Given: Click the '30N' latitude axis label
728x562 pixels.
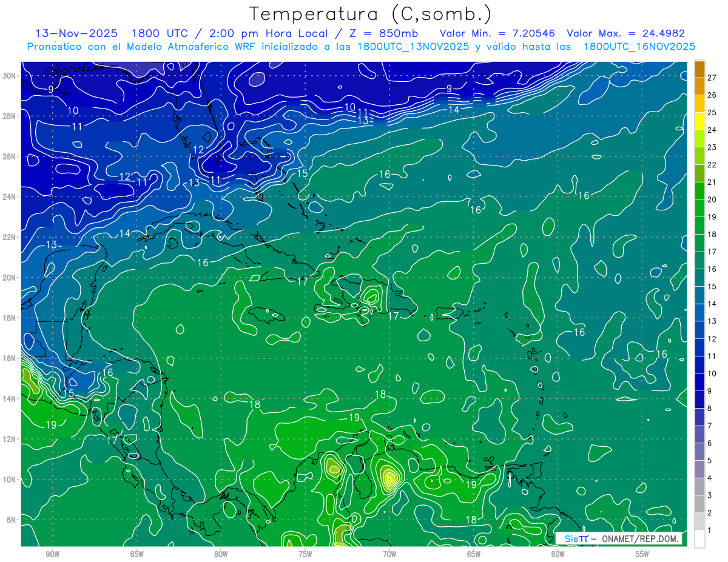Looking at the screenshot, I should click(x=10, y=76).
